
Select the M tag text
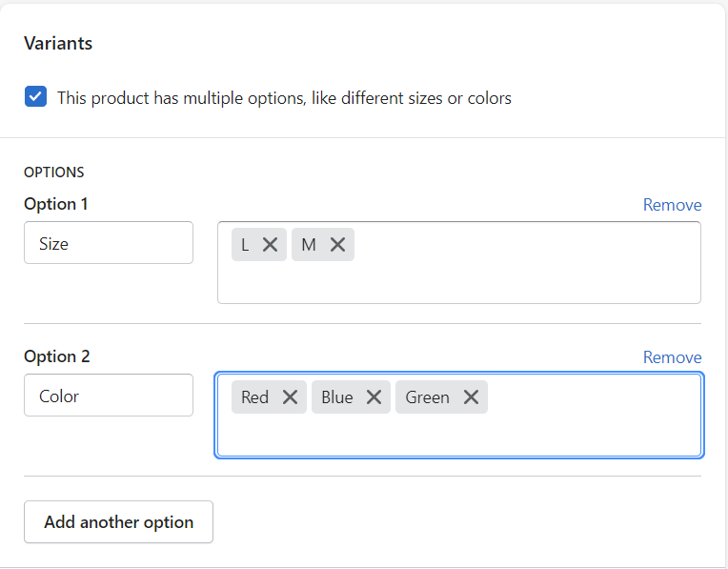tap(309, 244)
